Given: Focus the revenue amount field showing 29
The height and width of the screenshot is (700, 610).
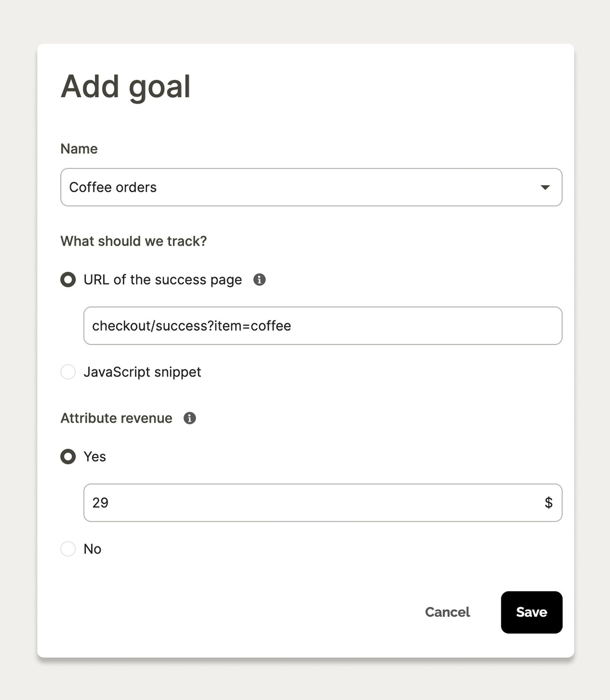Looking at the screenshot, I should 309,502.
